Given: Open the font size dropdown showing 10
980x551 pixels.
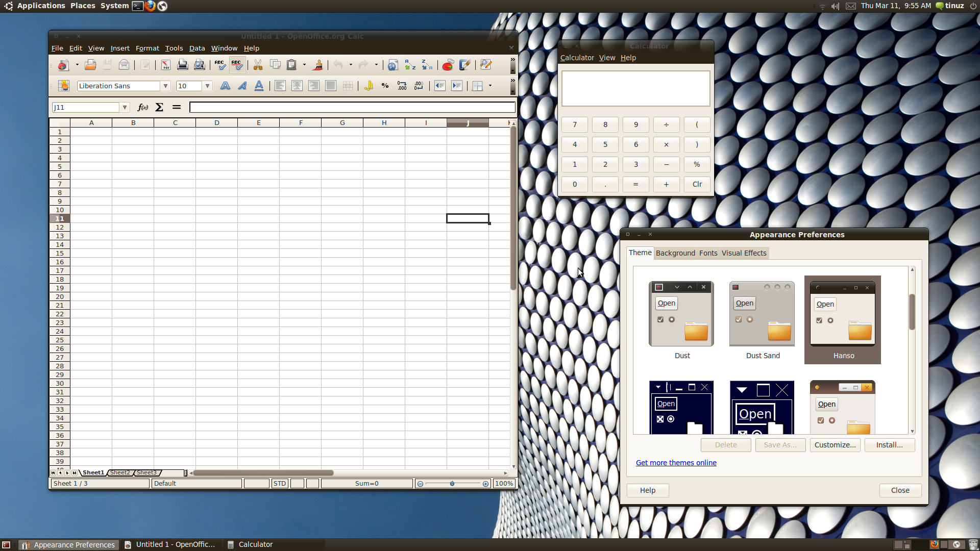Looking at the screenshot, I should pyautogui.click(x=208, y=86).
